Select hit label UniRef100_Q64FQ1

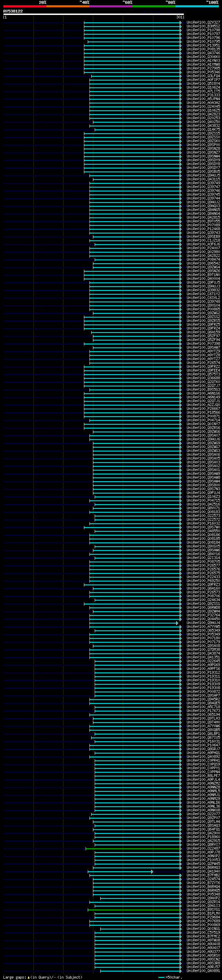[x=203, y=829]
